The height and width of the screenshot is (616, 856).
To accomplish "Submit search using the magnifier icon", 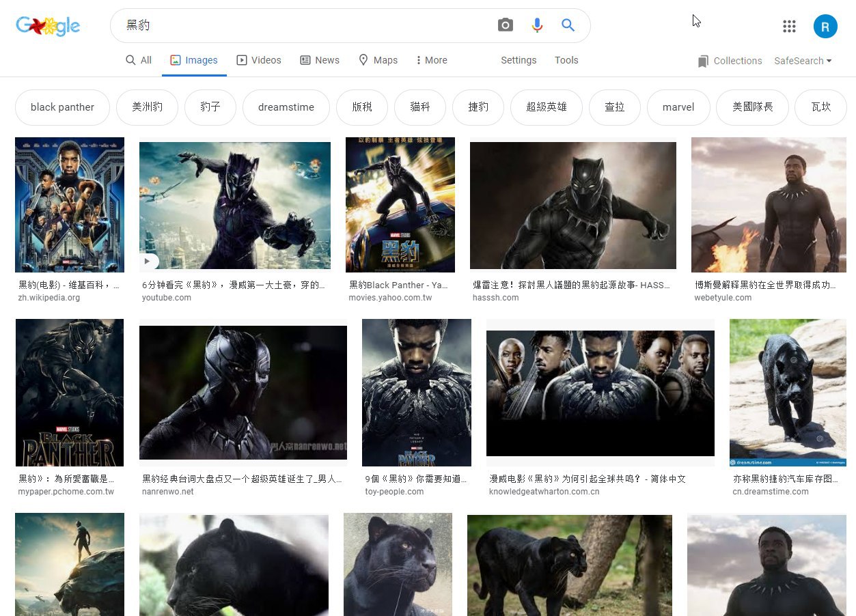I will pos(568,25).
